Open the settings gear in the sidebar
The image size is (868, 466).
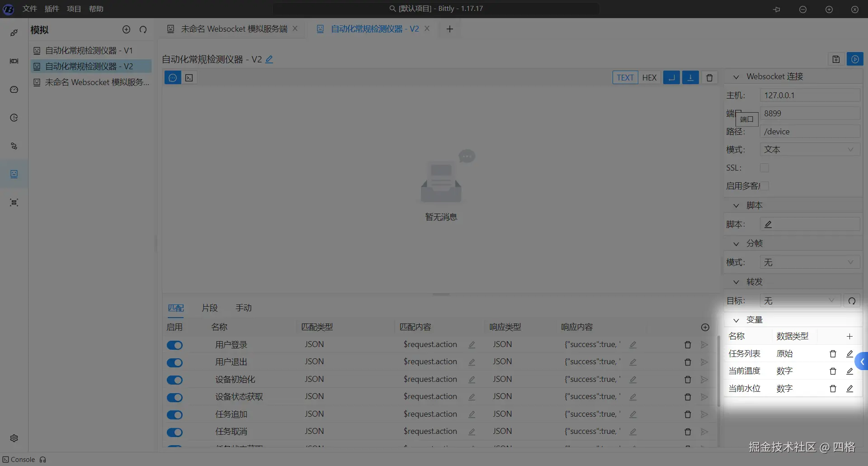point(14,438)
